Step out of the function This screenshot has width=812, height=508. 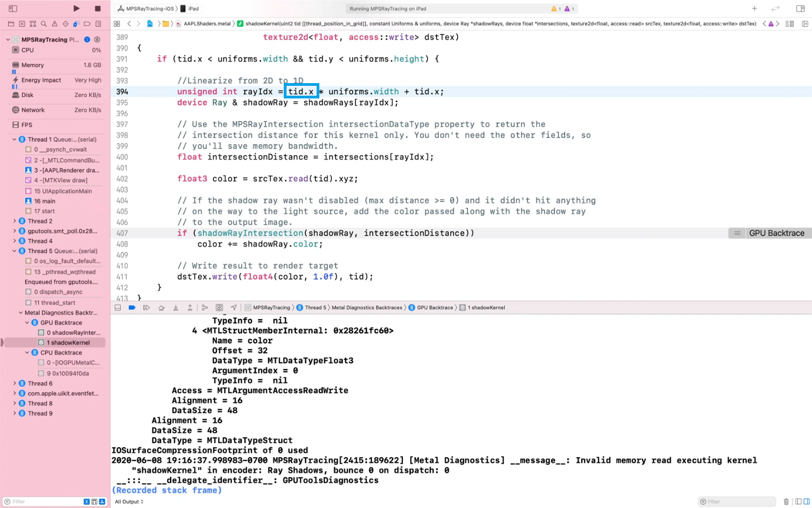pos(190,308)
